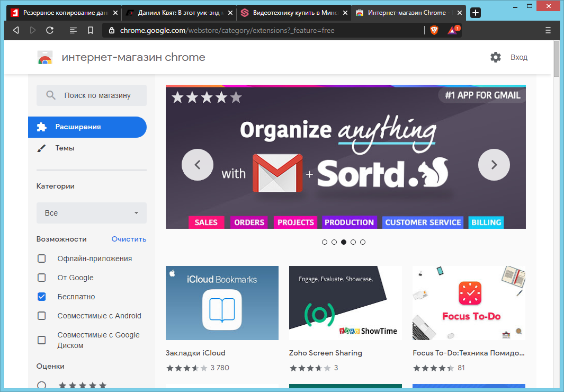Screen dimensions: 564x392
Task: Open Focus To-Do:Техника Помидо... title link
Action: 469,353
